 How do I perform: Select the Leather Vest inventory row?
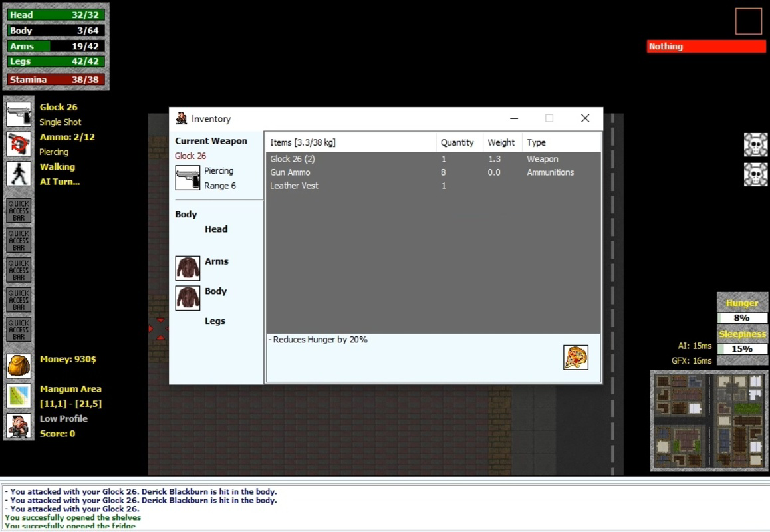pos(434,186)
